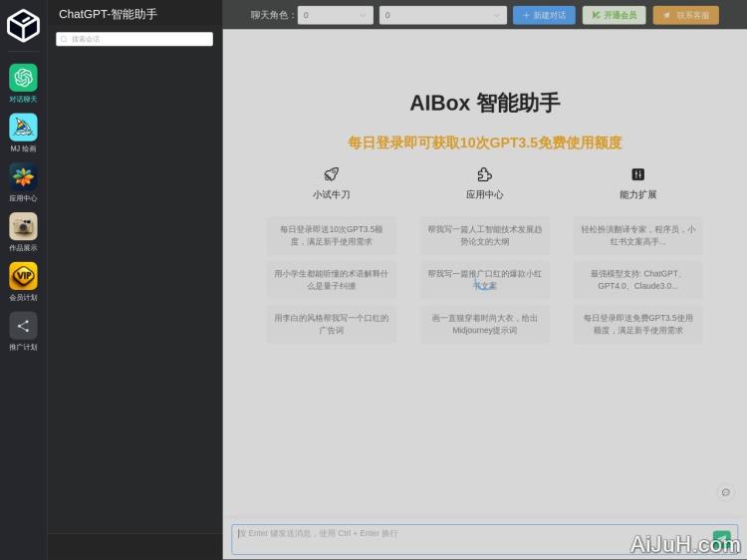Open the 应用中心 flower icon

coord(23,176)
